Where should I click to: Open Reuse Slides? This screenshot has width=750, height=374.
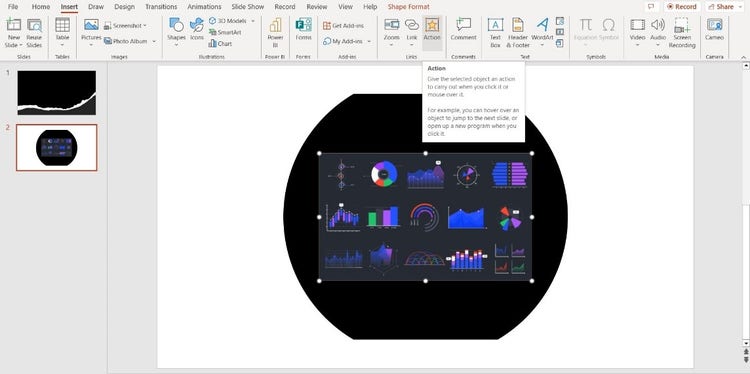(34, 33)
